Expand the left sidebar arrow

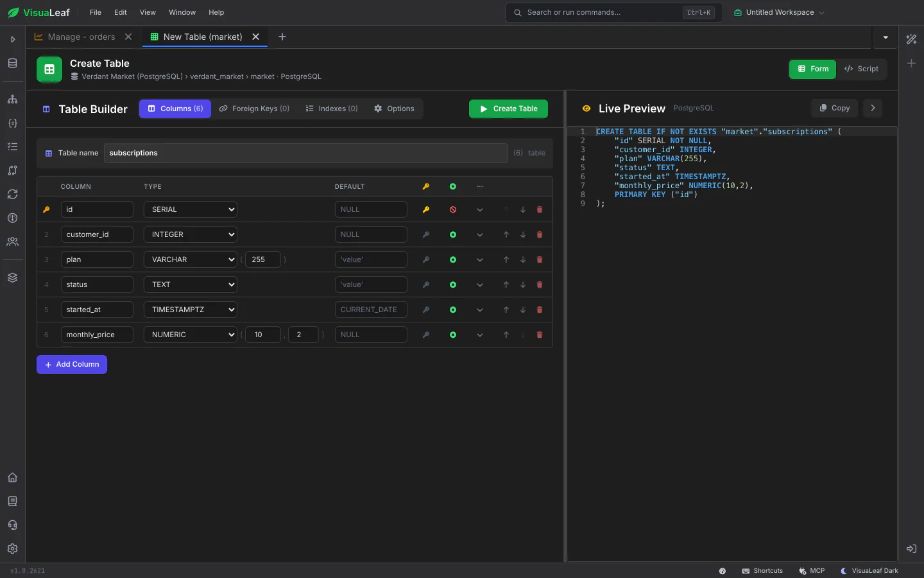click(x=12, y=39)
